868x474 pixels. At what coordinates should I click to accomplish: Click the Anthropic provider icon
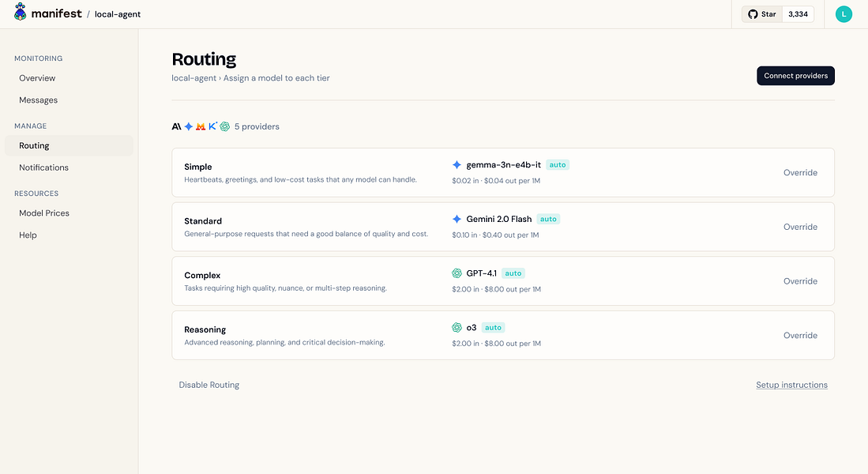pos(176,127)
